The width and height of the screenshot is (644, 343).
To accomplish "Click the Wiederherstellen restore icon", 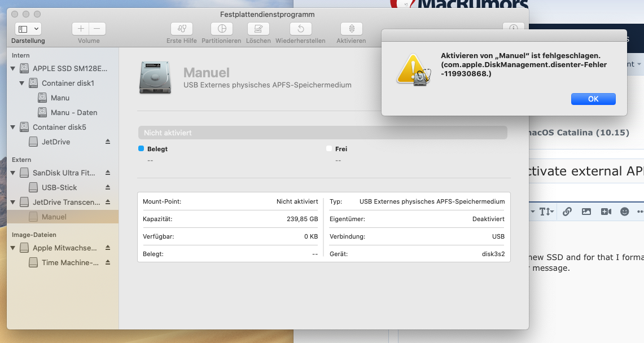I will point(301,29).
